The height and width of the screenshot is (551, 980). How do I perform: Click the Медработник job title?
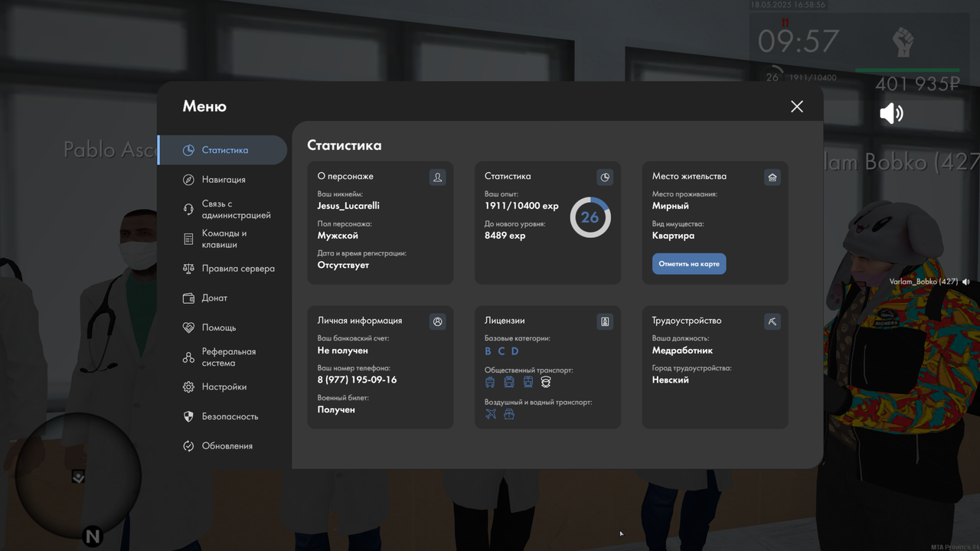tap(682, 350)
